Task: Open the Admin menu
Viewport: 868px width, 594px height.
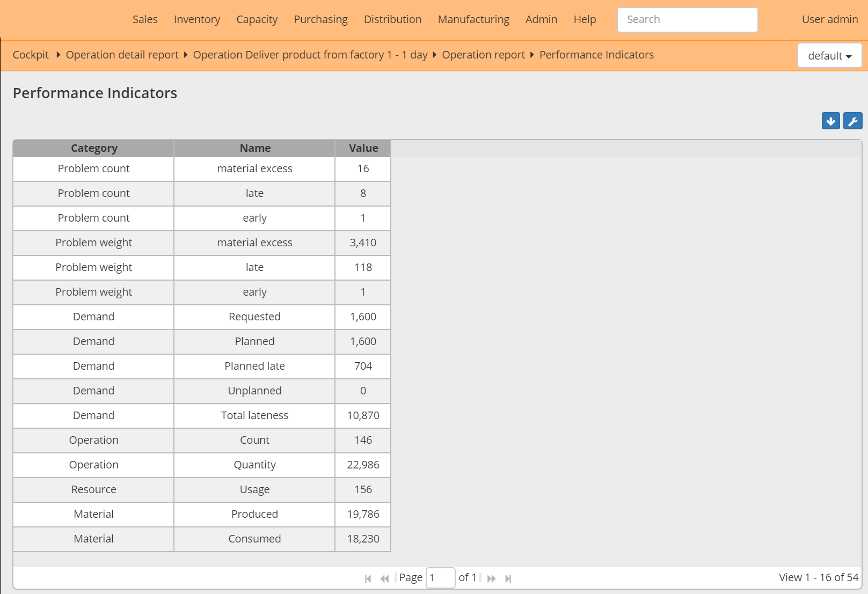Action: 541,19
